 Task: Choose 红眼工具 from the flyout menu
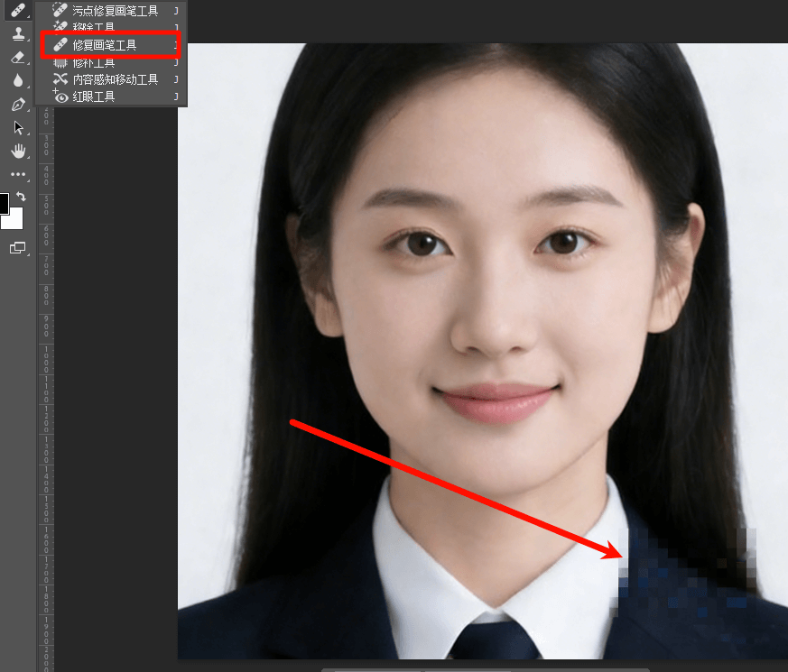(94, 97)
